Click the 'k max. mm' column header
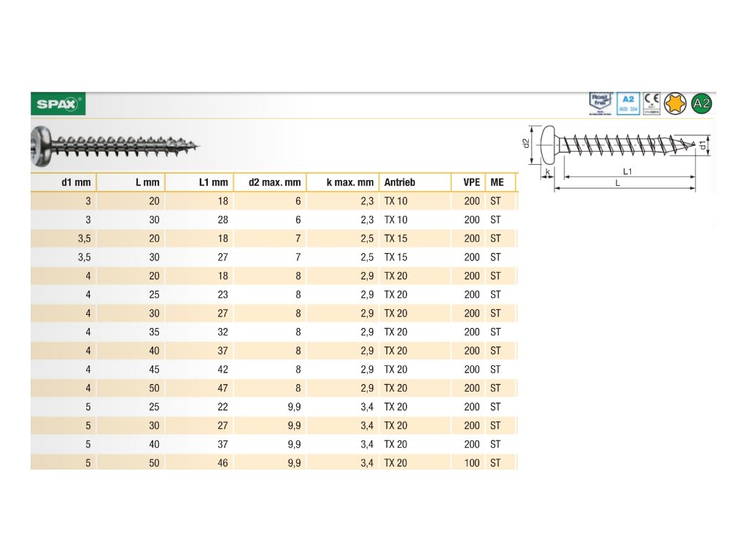The height and width of the screenshot is (560, 747). point(349,182)
